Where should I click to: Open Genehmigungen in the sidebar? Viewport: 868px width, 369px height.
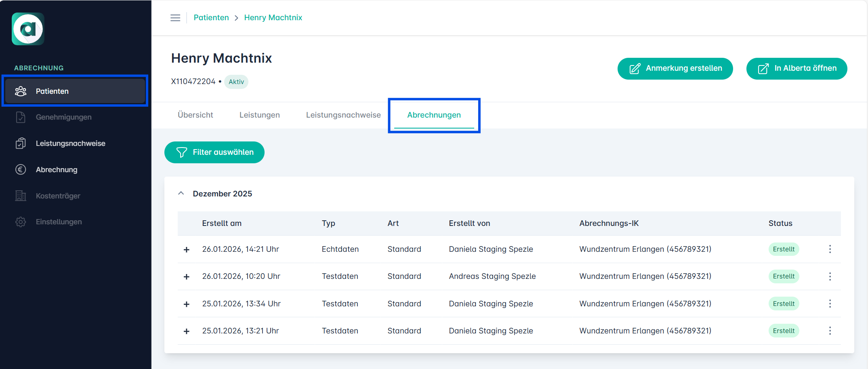[x=63, y=117]
